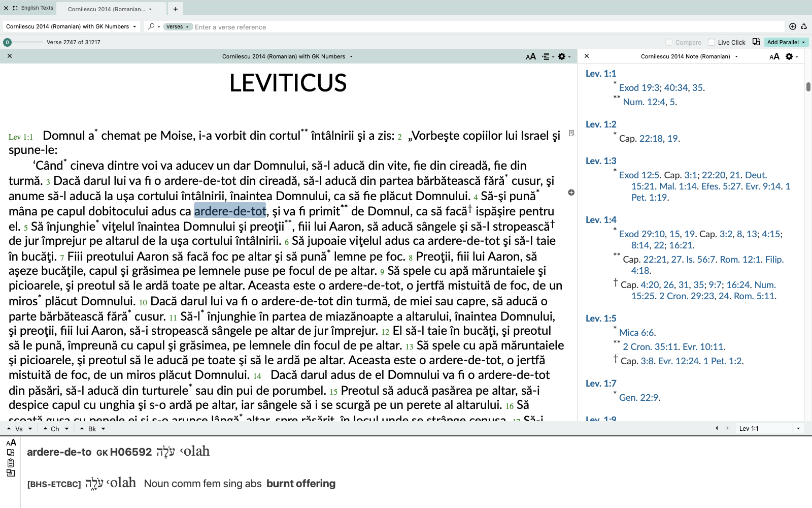Change Instant Details text size
The height and width of the screenshot is (508, 812).
[11, 442]
